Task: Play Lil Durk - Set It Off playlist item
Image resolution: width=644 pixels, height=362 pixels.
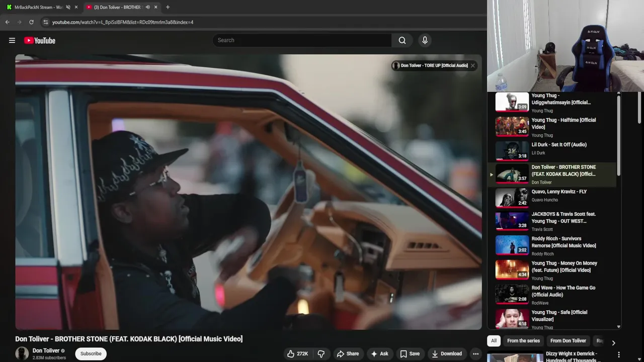Action: 553,150
